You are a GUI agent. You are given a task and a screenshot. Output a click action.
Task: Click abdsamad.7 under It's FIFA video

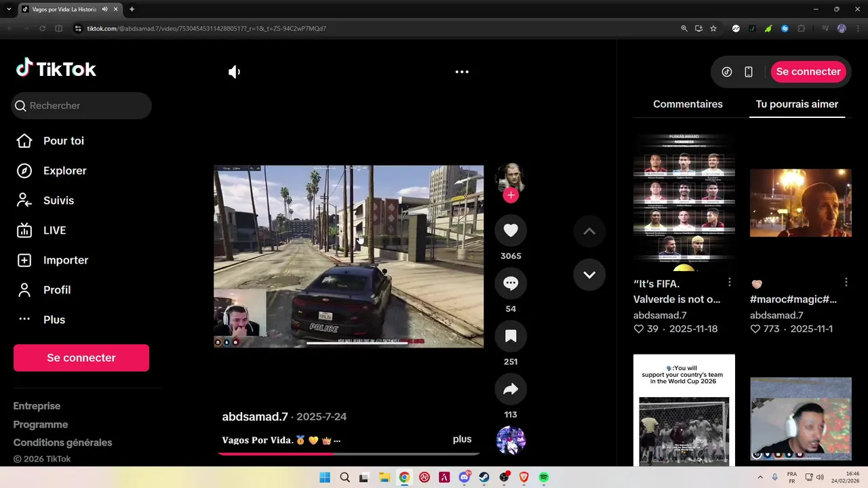(660, 315)
